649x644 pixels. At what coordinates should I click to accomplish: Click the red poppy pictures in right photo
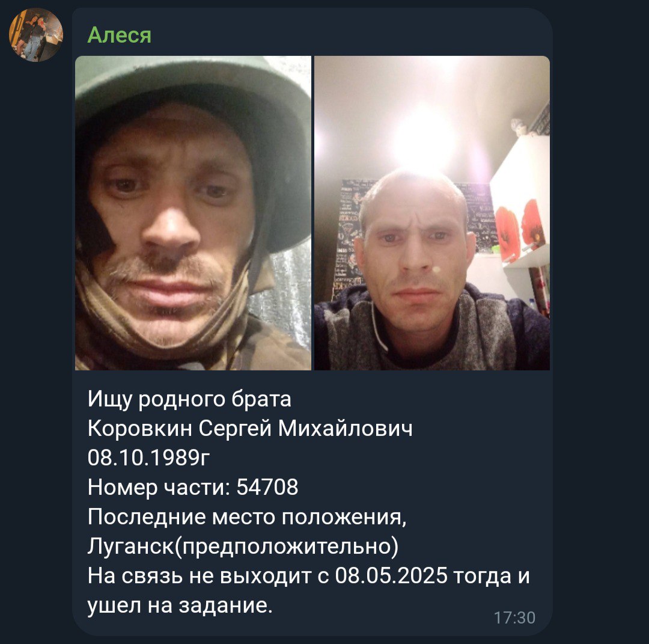click(x=520, y=227)
